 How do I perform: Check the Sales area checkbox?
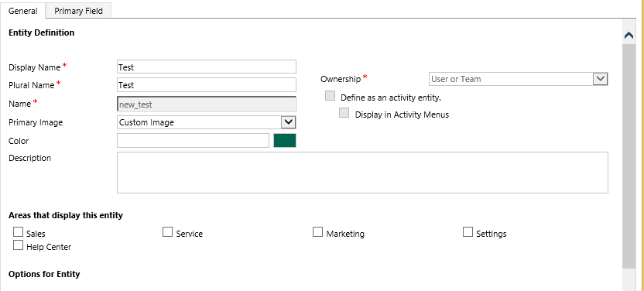(18, 232)
